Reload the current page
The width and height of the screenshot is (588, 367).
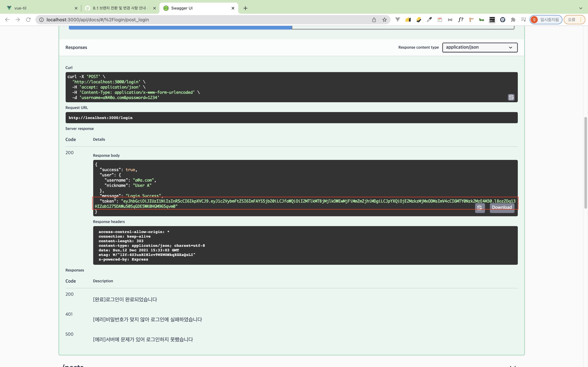point(28,20)
